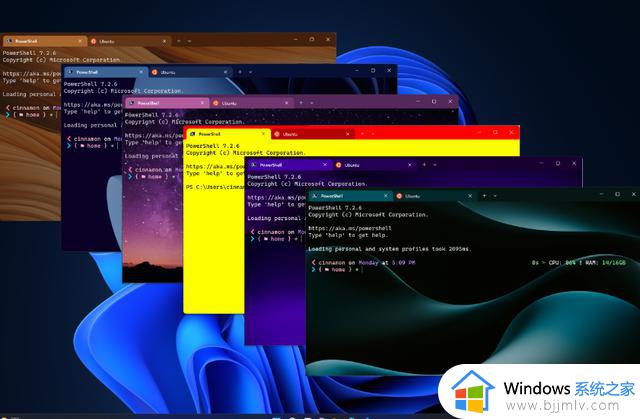Viewport: 640px width, 419px height.
Task: Close Ubuntu tab in brown wood window
Action: tap(164, 41)
